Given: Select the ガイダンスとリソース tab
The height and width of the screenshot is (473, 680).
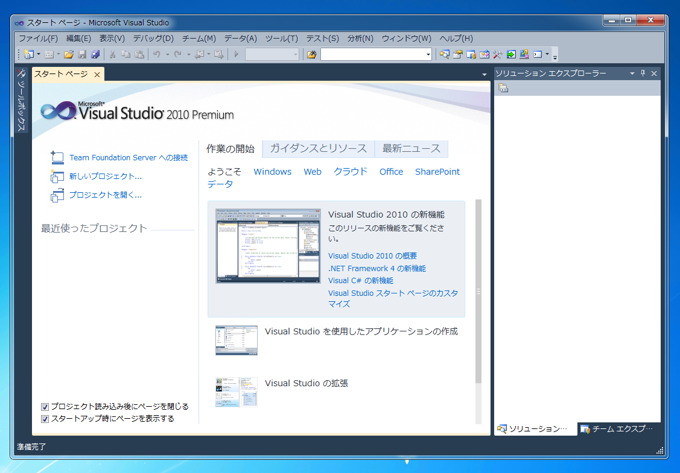Looking at the screenshot, I should [318, 149].
